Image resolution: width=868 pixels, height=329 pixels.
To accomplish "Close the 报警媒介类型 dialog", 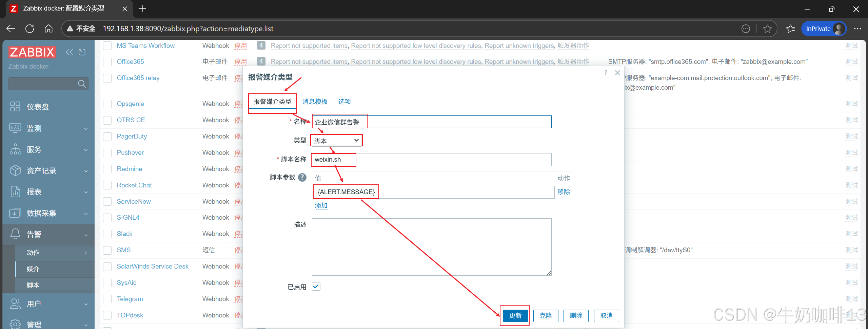I will (x=617, y=73).
